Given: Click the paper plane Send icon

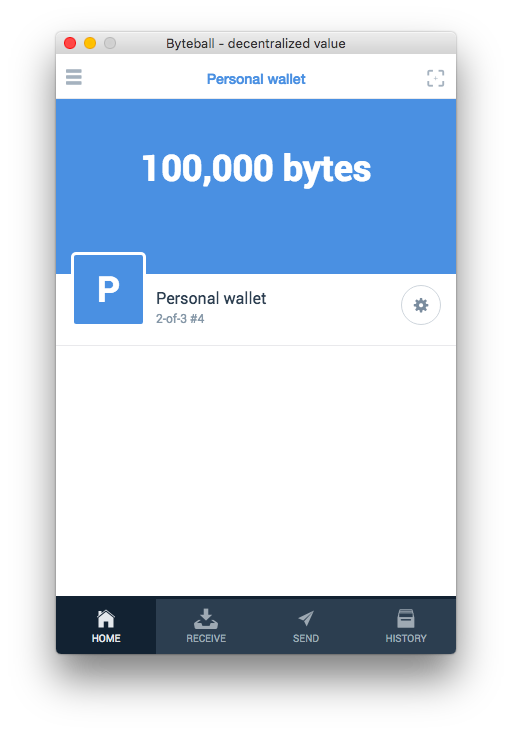Looking at the screenshot, I should click(306, 618).
